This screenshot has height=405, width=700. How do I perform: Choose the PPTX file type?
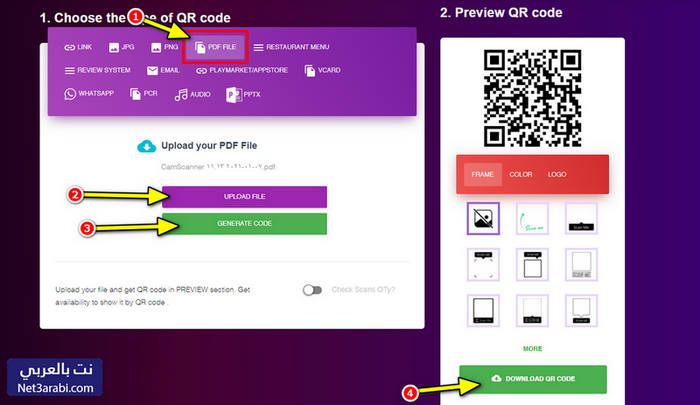click(243, 94)
